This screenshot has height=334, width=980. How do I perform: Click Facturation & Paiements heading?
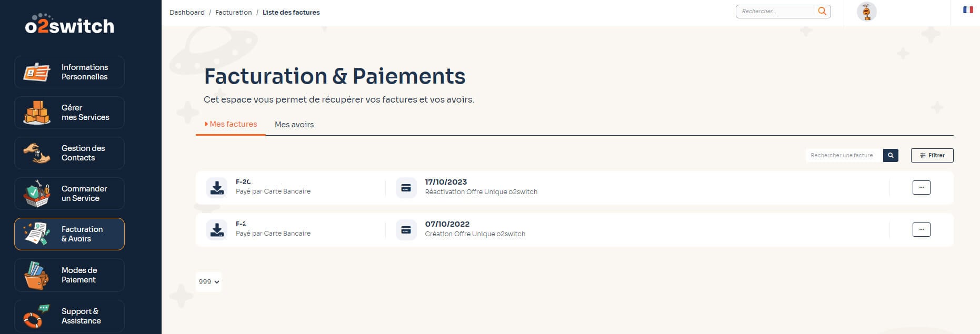335,76
